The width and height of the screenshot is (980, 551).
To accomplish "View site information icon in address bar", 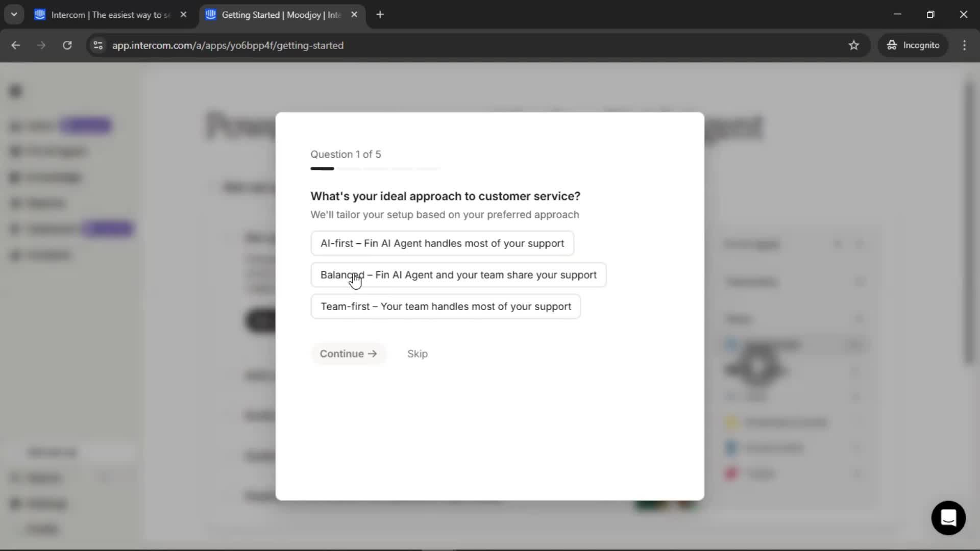I will 98,45.
